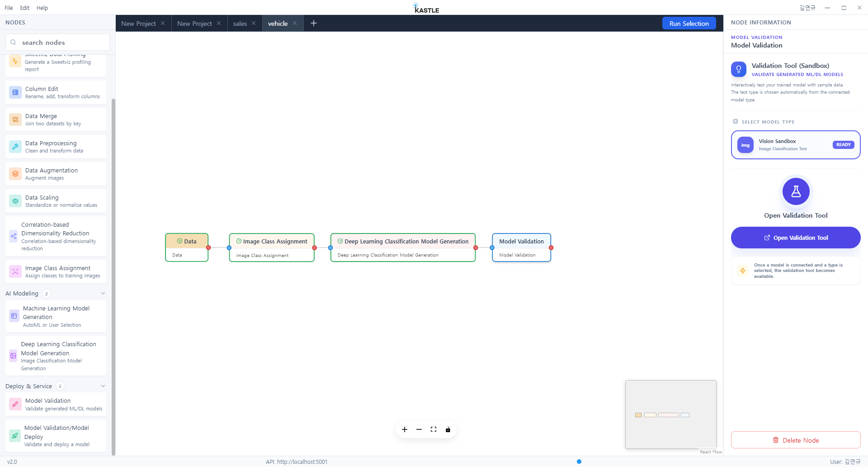Open the Help menu
Screen dimensions: 868x467
coord(42,8)
